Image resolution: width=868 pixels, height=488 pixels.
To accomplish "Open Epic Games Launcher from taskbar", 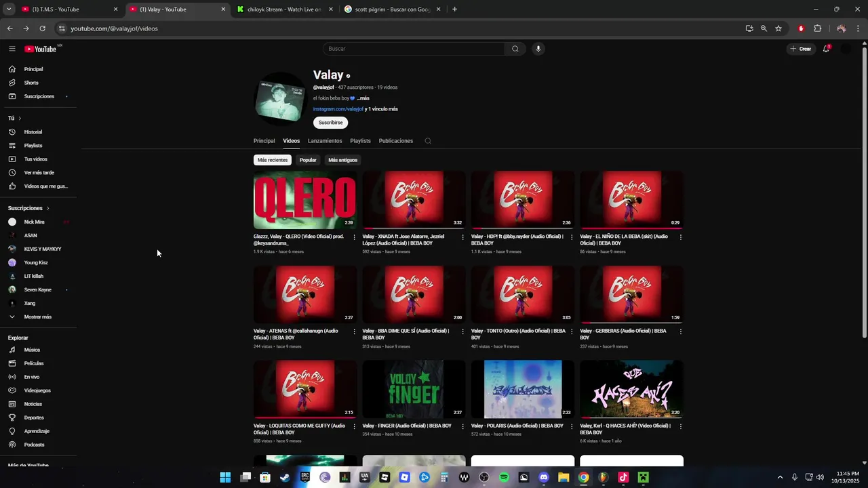I will (x=305, y=477).
